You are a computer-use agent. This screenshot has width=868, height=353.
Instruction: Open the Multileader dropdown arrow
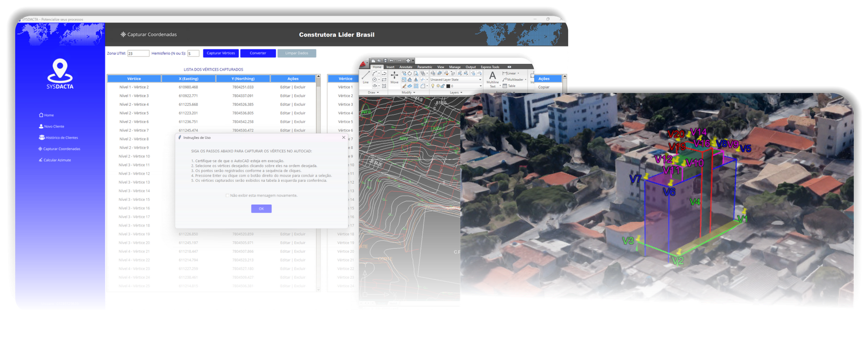(526, 80)
